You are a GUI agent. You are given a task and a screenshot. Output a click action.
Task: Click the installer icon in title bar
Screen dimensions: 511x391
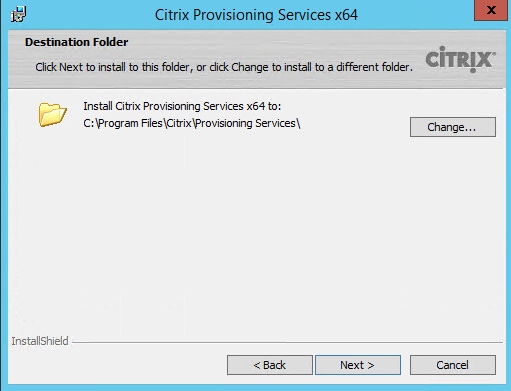(x=18, y=14)
